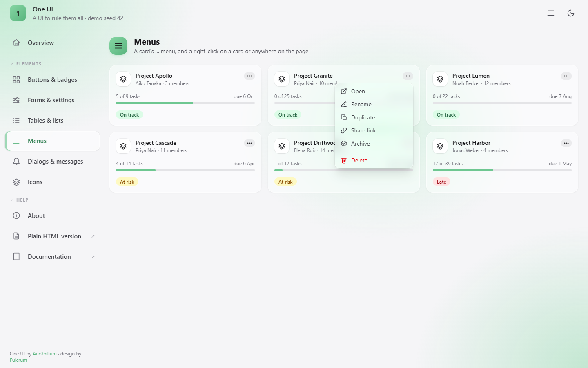The width and height of the screenshot is (588, 368).
Task: Close the Project Granite three-dot menu
Action: pos(408,76)
